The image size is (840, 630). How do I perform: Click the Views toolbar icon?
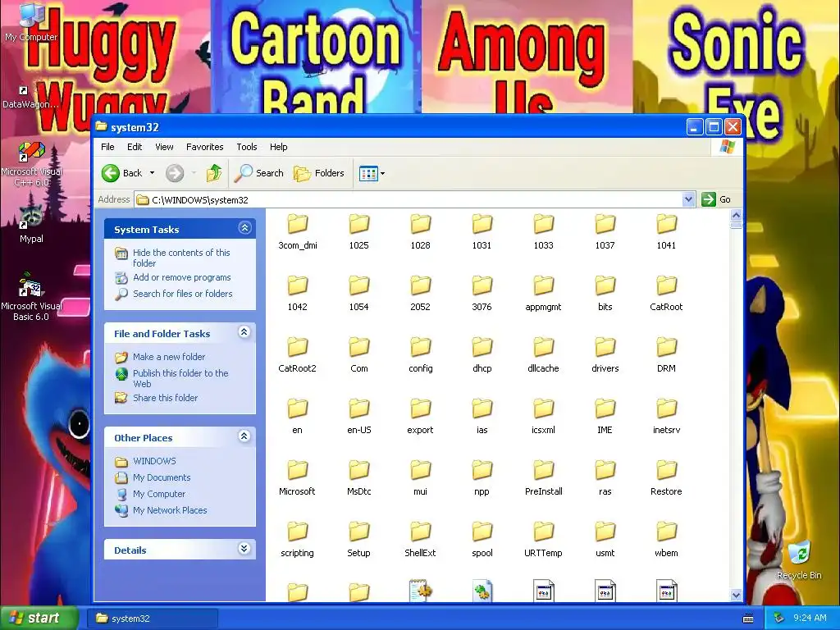point(368,173)
